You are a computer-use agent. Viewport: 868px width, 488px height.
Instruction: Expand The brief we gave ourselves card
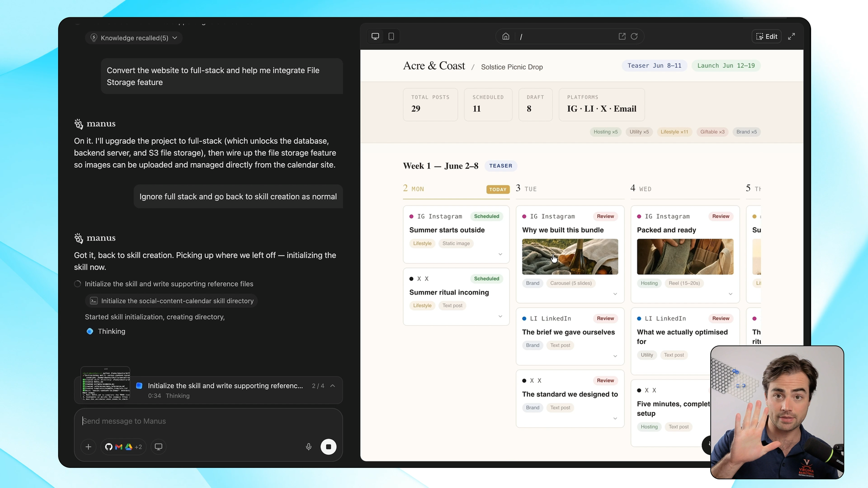pos(615,356)
